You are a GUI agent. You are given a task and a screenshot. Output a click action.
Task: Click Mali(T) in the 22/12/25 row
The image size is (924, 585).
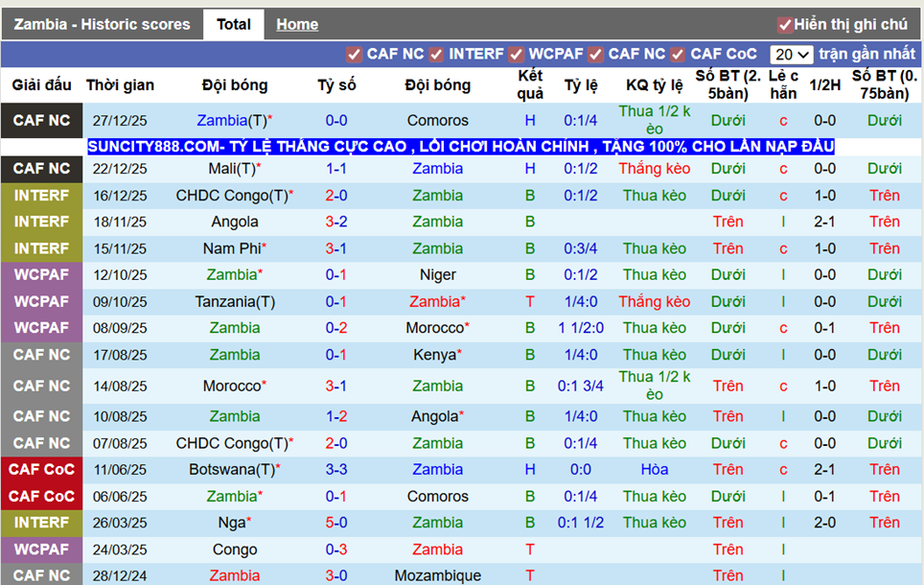(x=235, y=169)
